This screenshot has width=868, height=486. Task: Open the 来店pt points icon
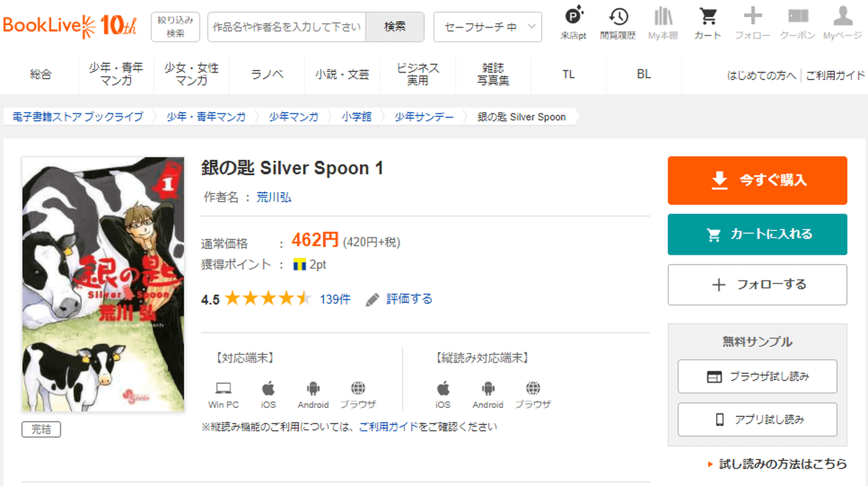point(574,16)
